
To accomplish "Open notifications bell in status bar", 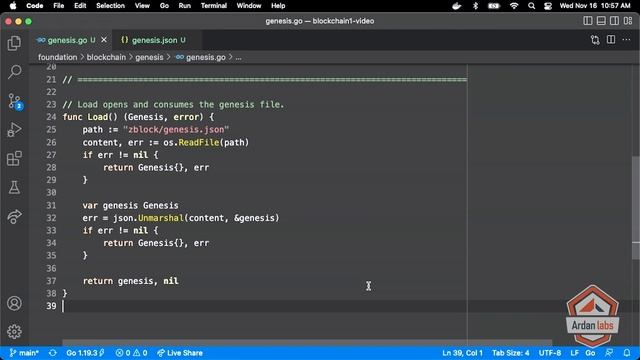I will click(x=627, y=353).
